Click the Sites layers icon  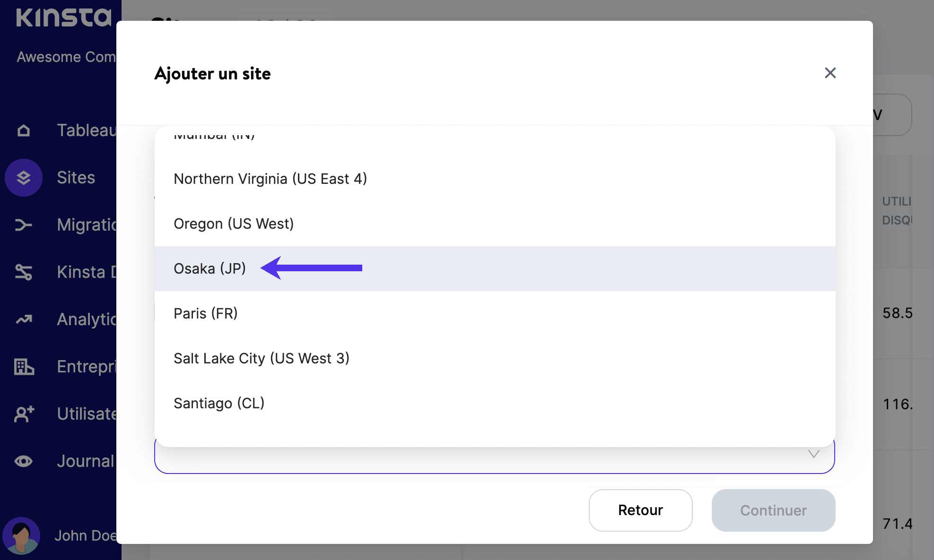pyautogui.click(x=24, y=178)
